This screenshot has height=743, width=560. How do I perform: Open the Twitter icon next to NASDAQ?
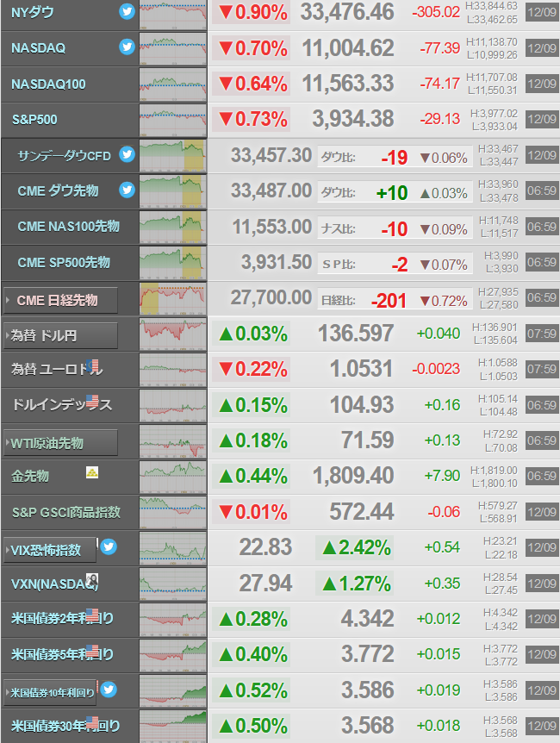tap(127, 47)
